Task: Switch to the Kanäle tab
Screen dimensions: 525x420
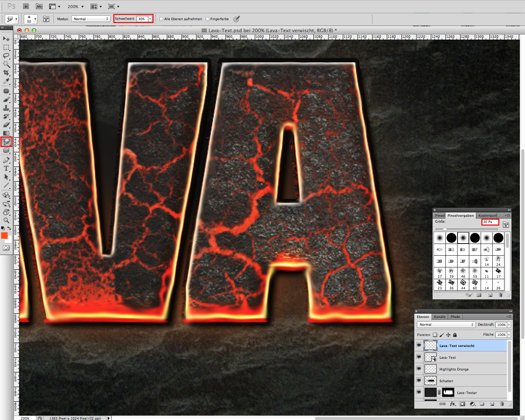Action: tap(439, 317)
